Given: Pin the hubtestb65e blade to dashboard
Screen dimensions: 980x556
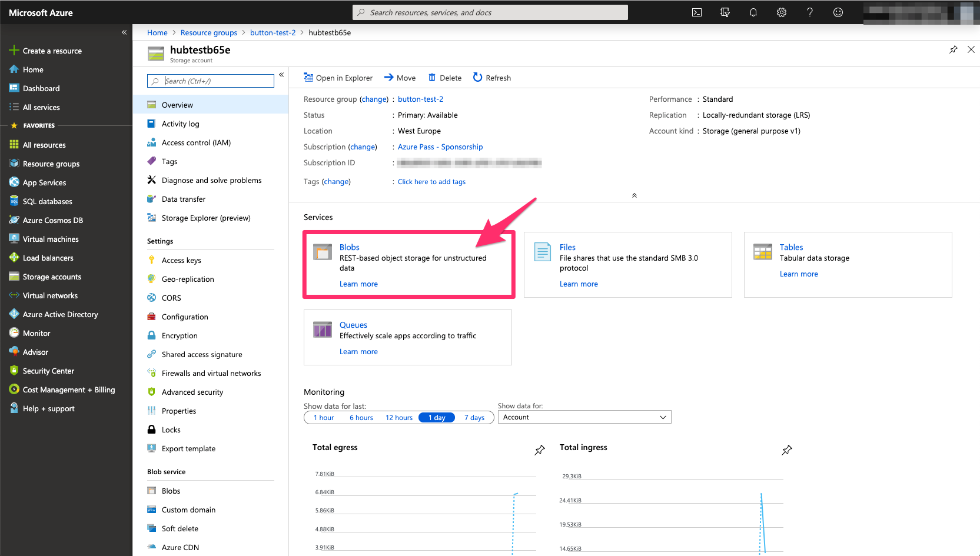Looking at the screenshot, I should coord(954,49).
